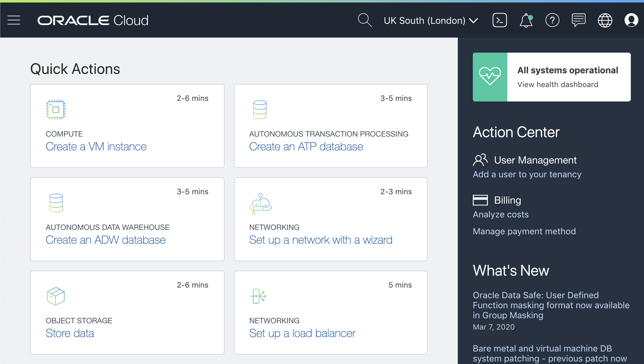Open the notifications bell
The image size is (644, 364).
pyautogui.click(x=526, y=21)
